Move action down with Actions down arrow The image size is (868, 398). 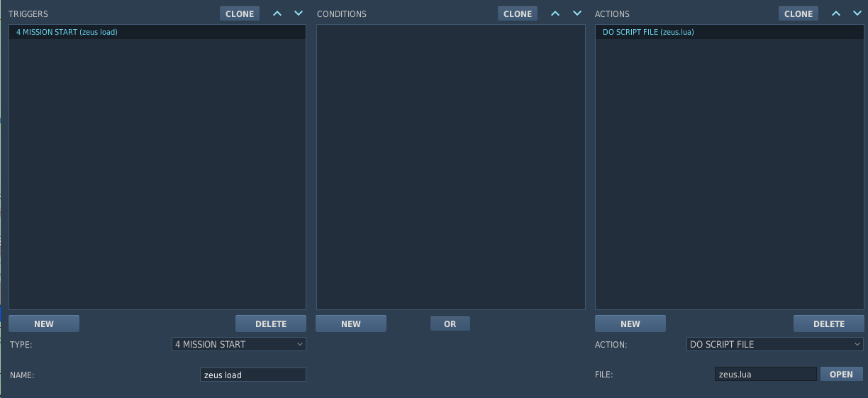857,13
